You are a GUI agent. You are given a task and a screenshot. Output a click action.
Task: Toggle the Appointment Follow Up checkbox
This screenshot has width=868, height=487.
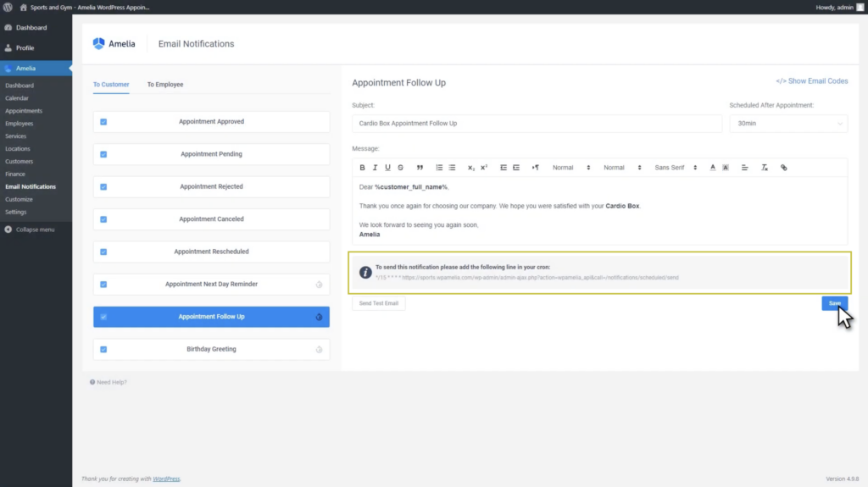[x=103, y=317]
